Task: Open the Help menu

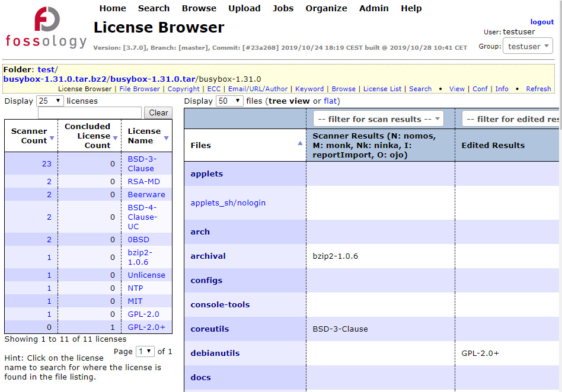Action: tap(411, 8)
